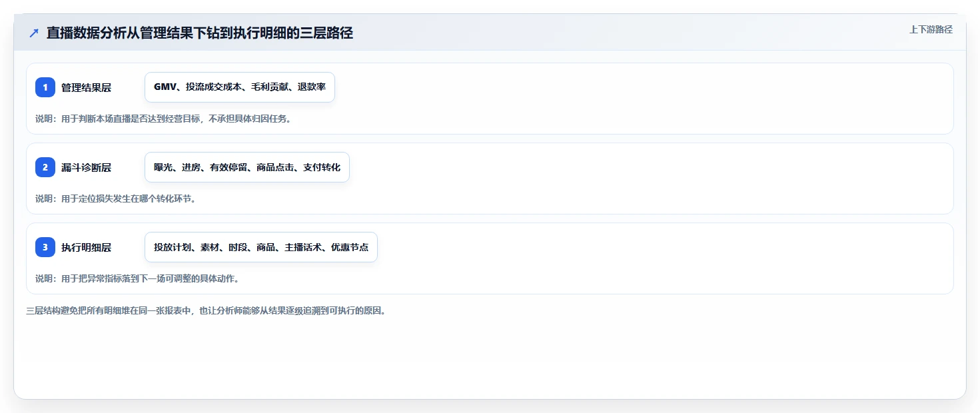
Task: Click the note 用于判断本场直播是否达到经营目标
Action: coord(163,119)
